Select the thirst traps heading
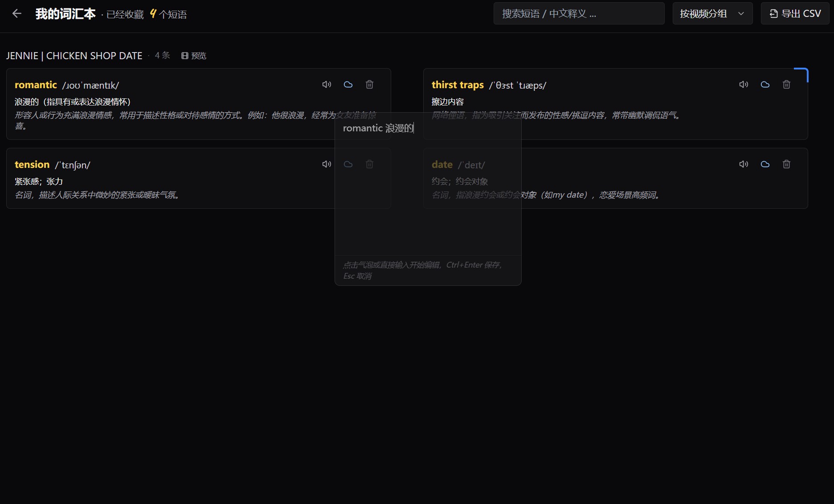The image size is (834, 504). pyautogui.click(x=458, y=85)
